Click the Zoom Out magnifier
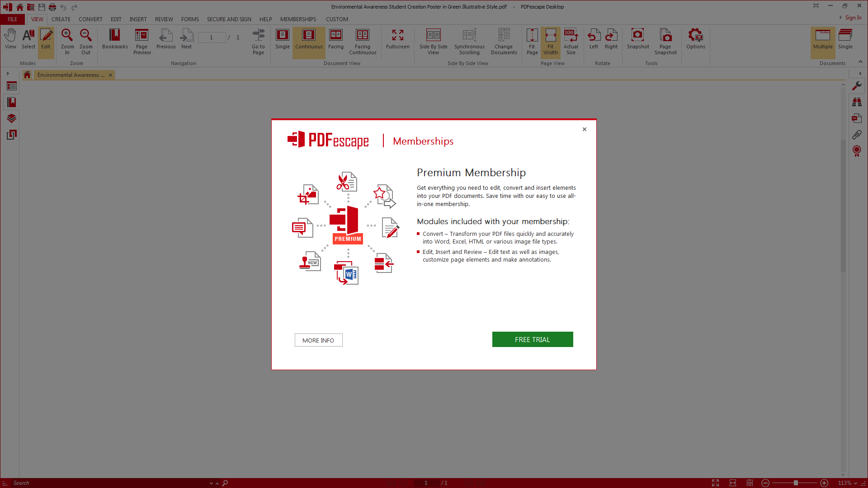 point(86,42)
